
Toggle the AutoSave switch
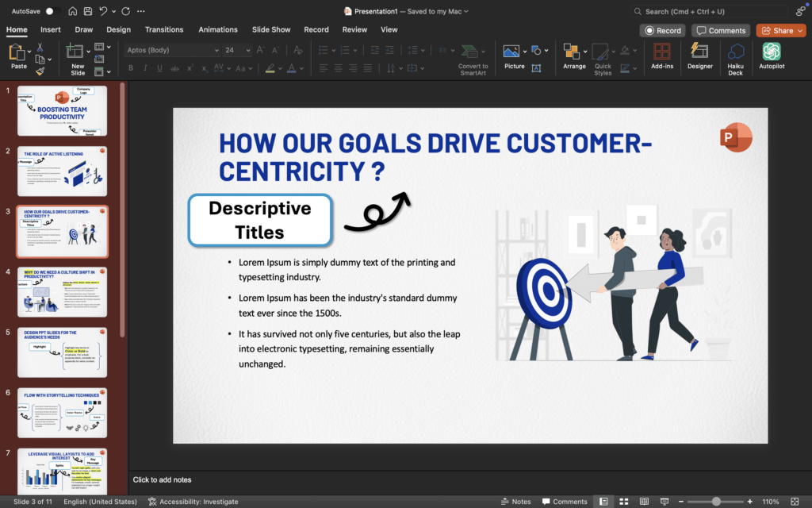52,11
